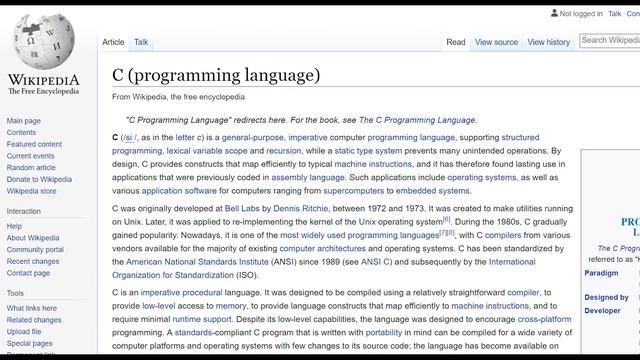Screen dimensions: 640x360
Task: Open the Upload file link
Action: (x=24, y=331)
